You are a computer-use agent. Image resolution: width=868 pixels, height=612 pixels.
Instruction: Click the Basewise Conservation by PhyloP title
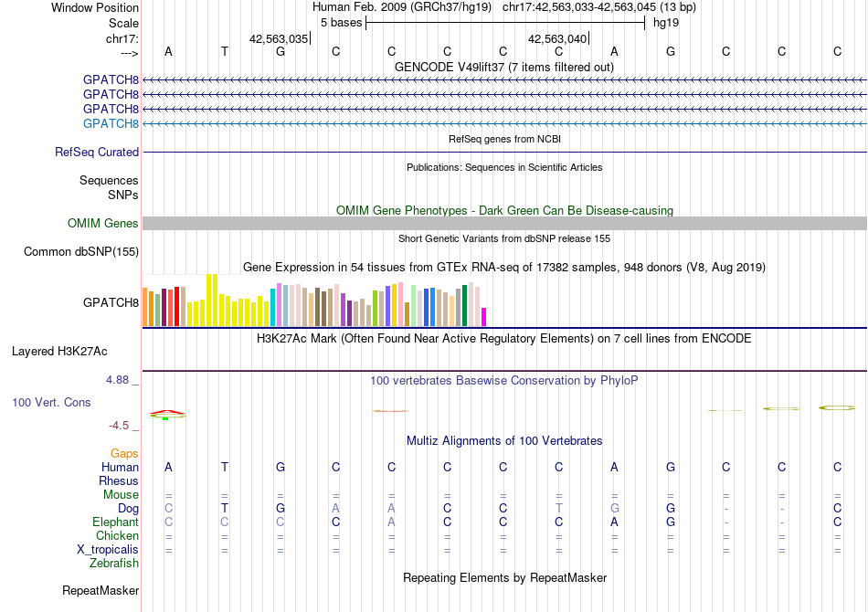click(504, 380)
